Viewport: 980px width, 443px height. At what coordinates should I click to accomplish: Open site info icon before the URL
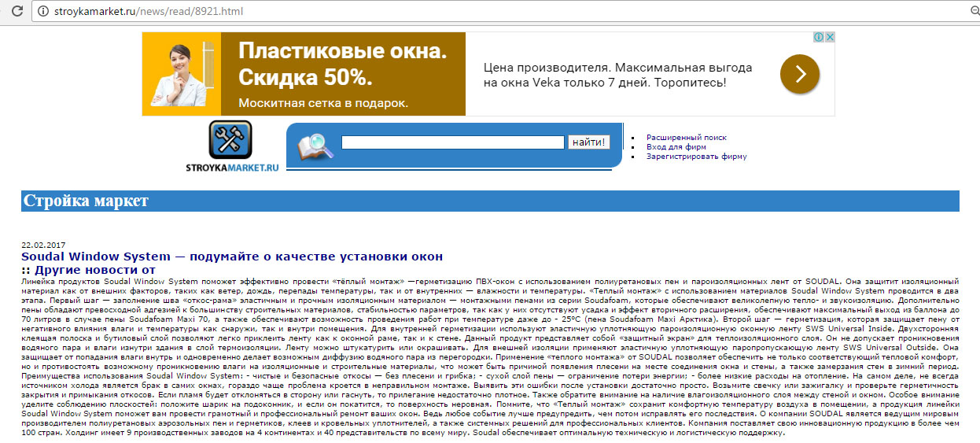42,12
